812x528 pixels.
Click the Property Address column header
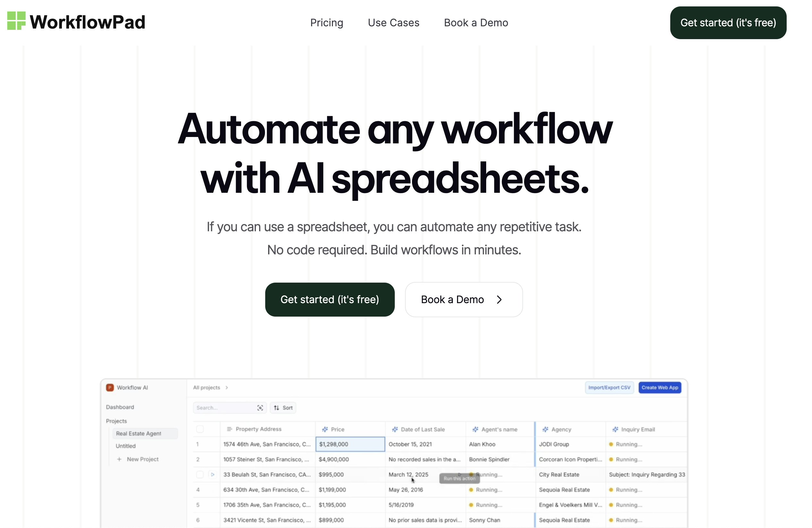point(267,429)
